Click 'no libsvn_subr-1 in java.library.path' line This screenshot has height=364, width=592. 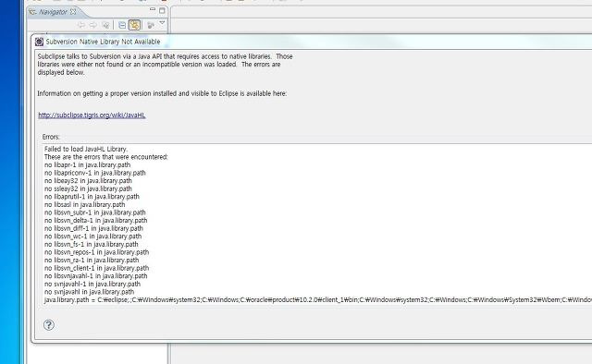(94, 212)
